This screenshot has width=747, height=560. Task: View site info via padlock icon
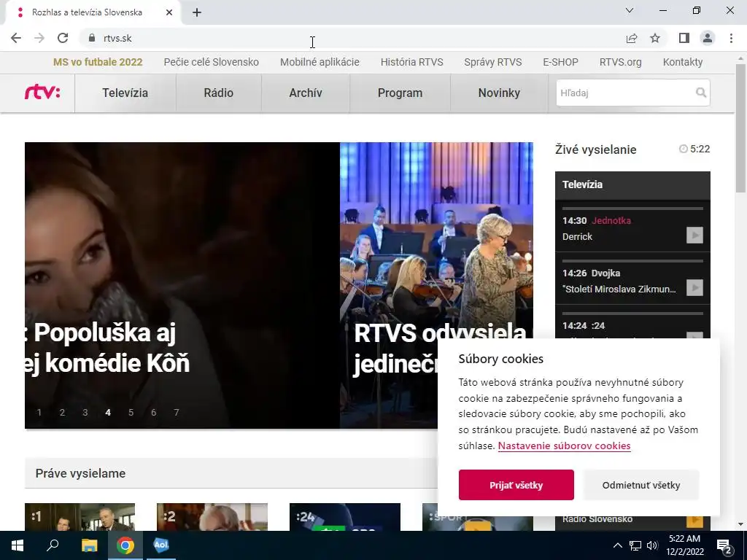[x=92, y=38]
